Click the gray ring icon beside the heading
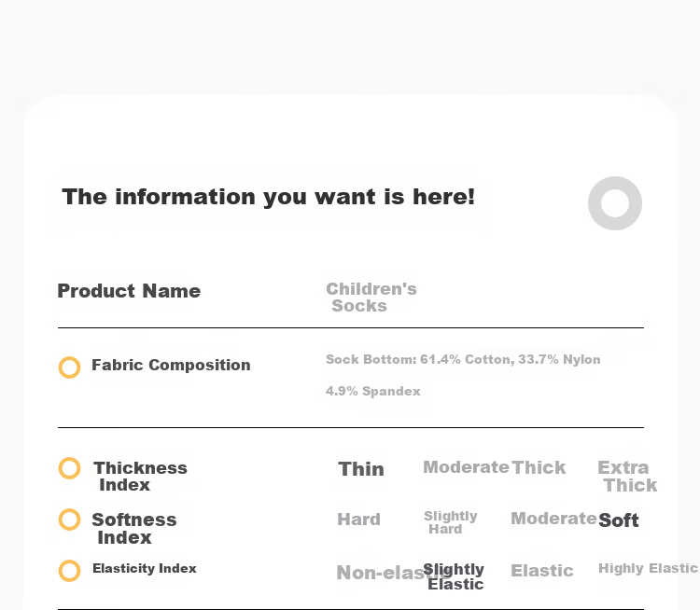The image size is (700, 610). coord(615,203)
